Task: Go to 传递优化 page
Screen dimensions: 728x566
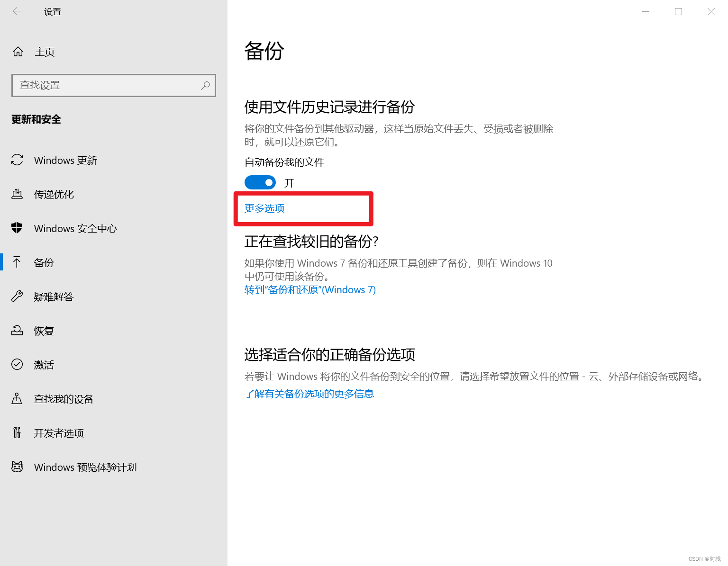Action: point(114,194)
